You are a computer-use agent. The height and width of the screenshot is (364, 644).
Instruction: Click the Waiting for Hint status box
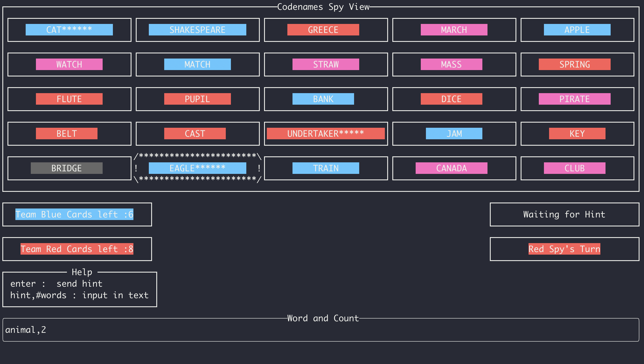point(564,214)
